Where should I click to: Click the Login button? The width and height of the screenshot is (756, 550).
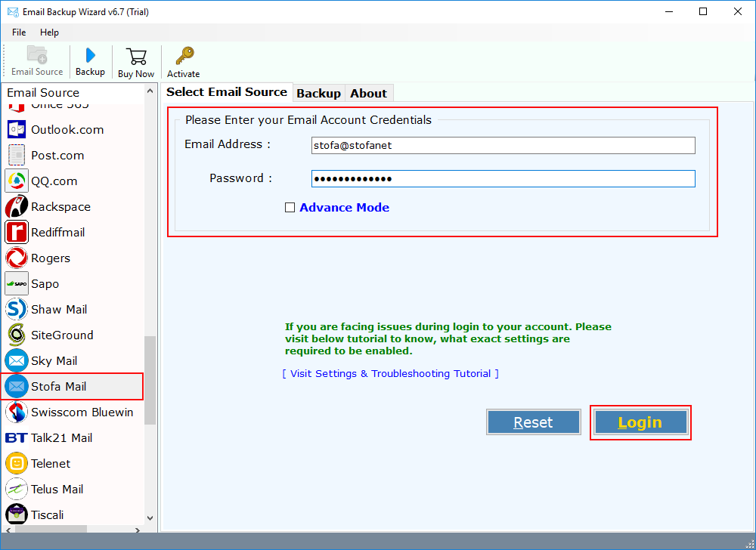[x=641, y=422]
